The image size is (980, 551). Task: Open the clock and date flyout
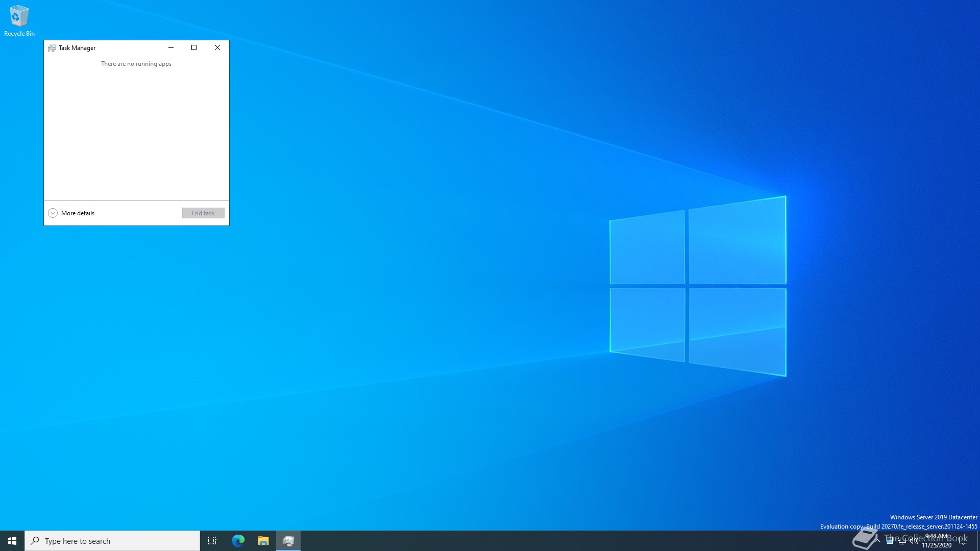click(x=937, y=541)
